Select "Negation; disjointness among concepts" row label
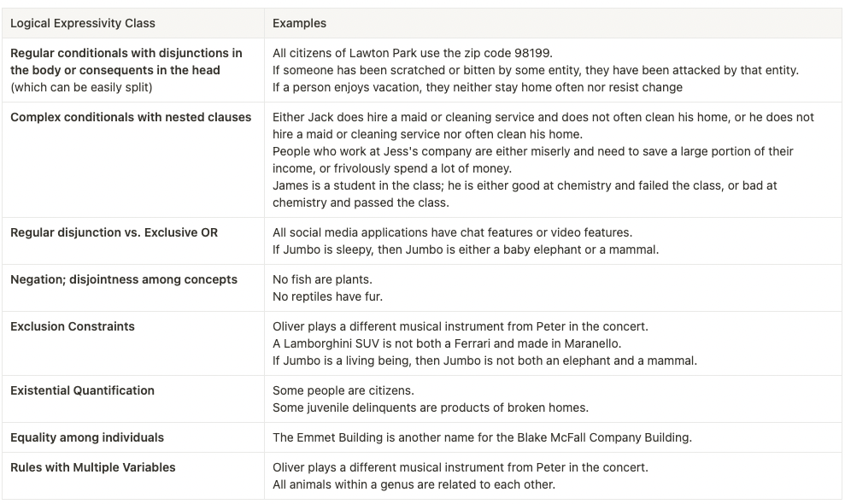 tap(124, 279)
